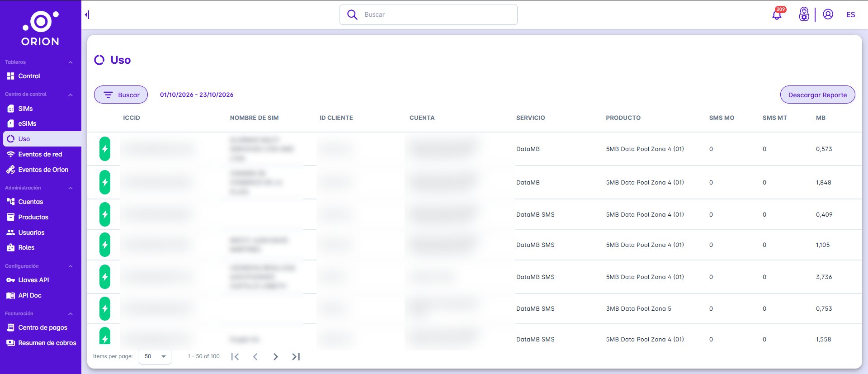Screen dimensions: 868x374
Task: Collapse the Tableros sidebar section
Action: pyautogui.click(x=71, y=62)
